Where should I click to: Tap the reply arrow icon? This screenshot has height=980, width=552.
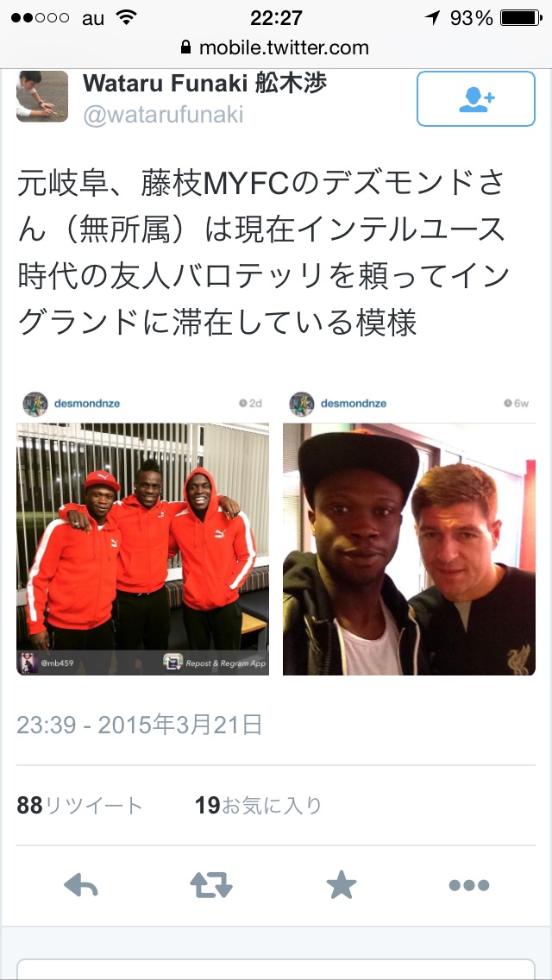point(81,885)
